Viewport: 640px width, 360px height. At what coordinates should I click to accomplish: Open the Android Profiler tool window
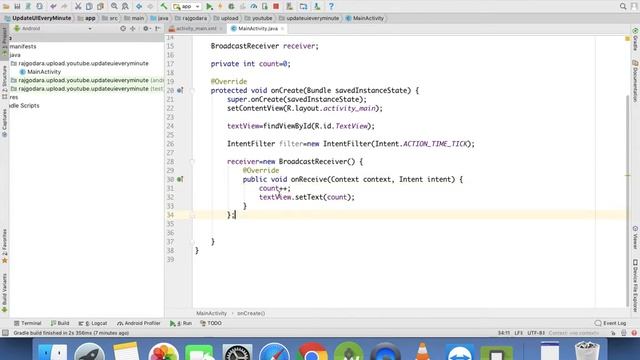pos(139,323)
